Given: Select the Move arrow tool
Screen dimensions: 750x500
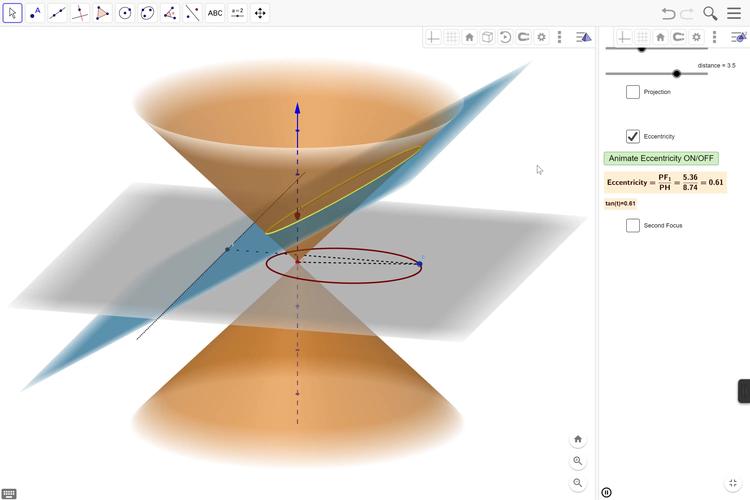Looking at the screenshot, I should [12, 13].
